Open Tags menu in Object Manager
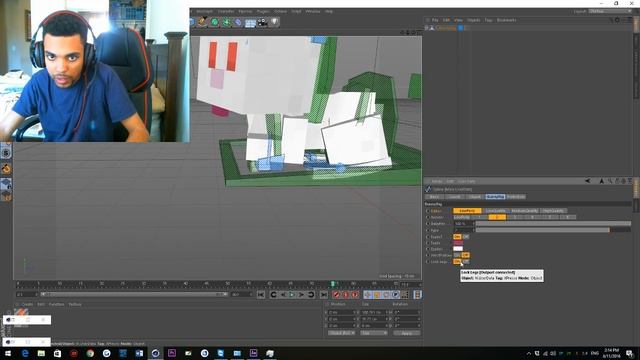The height and width of the screenshot is (360, 640). [488, 20]
